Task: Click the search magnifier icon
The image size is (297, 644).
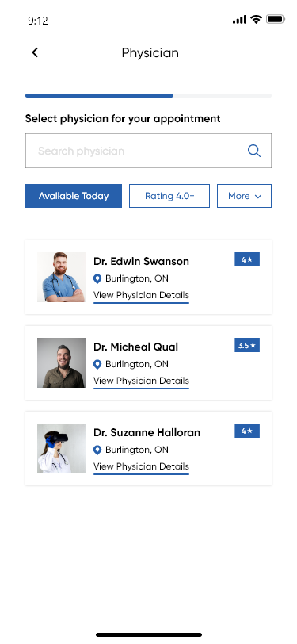Action: pos(254,151)
